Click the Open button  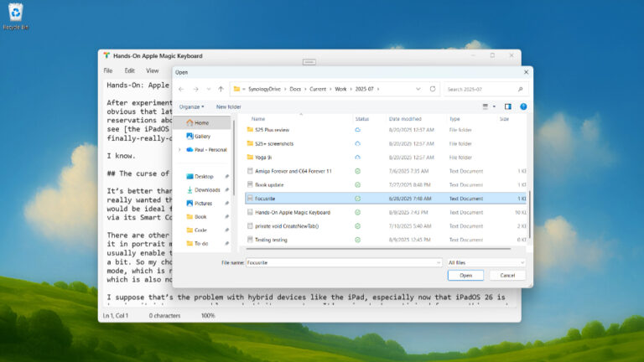pyautogui.click(x=465, y=275)
